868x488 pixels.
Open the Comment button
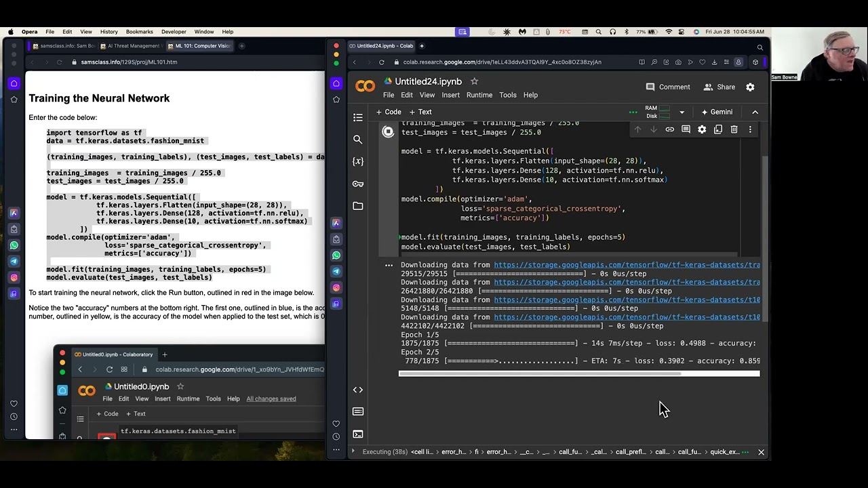(x=668, y=87)
